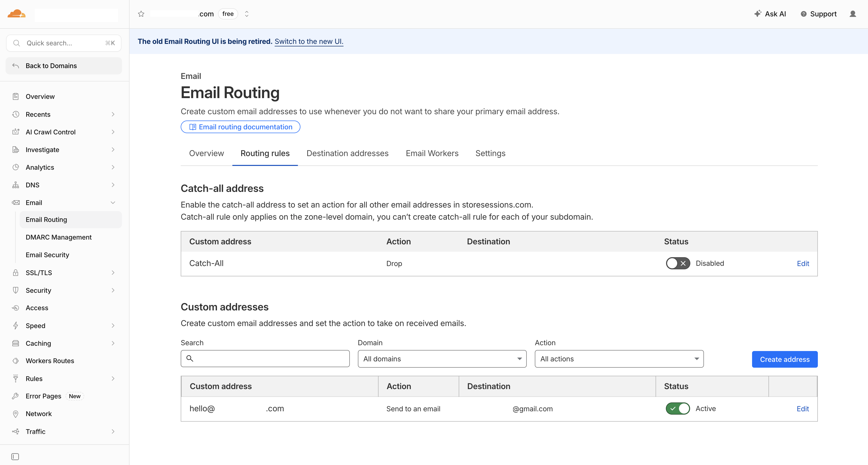Expand the DNS chevron
The image size is (868, 465).
[x=113, y=185]
